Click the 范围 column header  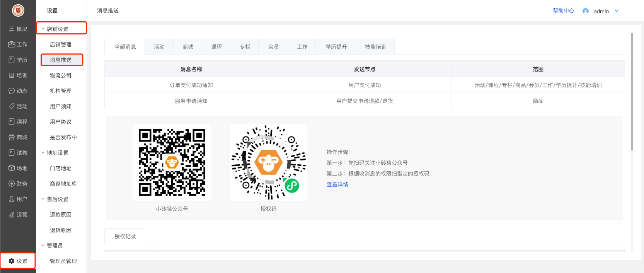coord(538,69)
